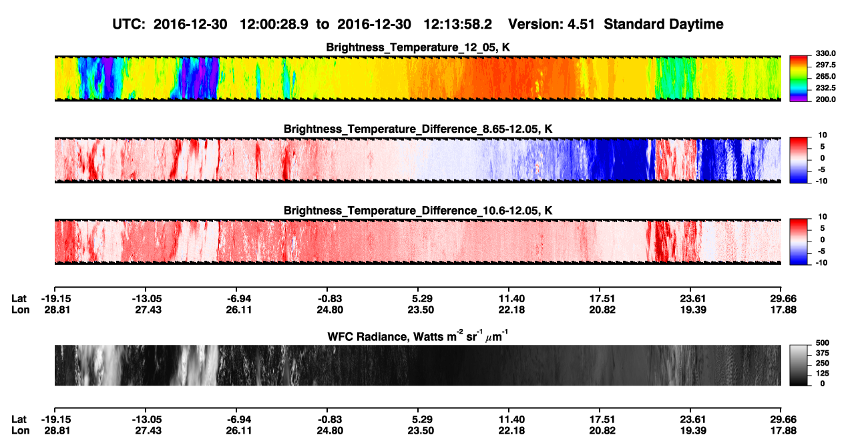
Task: Click the WFC Radiance panel title
Action: coord(418,336)
